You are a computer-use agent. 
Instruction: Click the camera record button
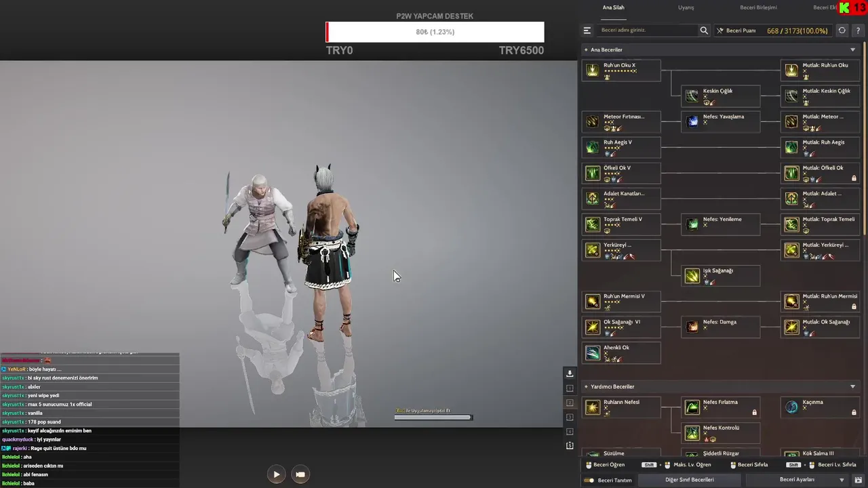(301, 474)
